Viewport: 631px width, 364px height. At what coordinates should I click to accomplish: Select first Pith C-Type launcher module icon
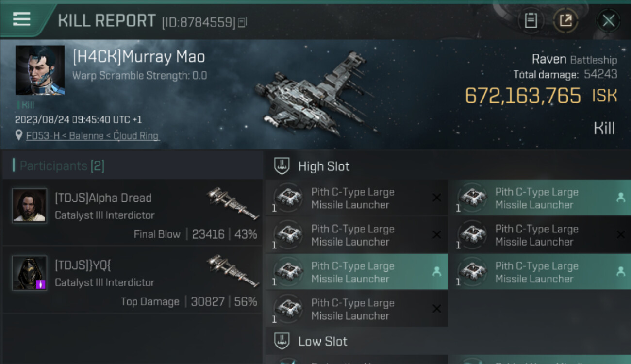(x=288, y=198)
